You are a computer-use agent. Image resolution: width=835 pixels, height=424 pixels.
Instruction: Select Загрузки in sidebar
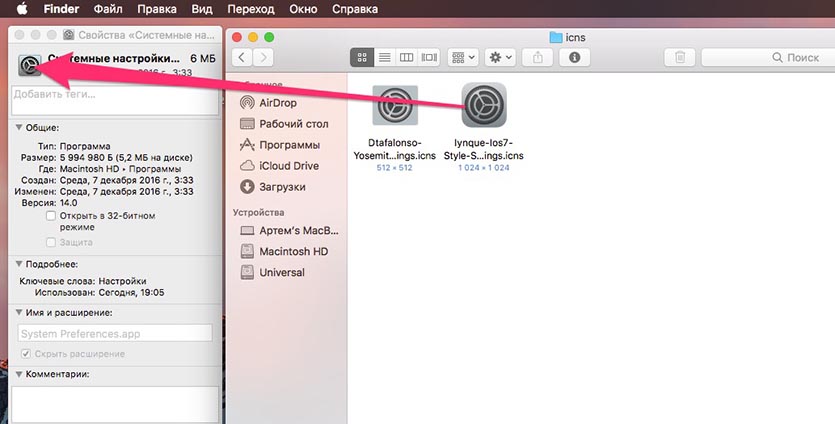click(273, 187)
